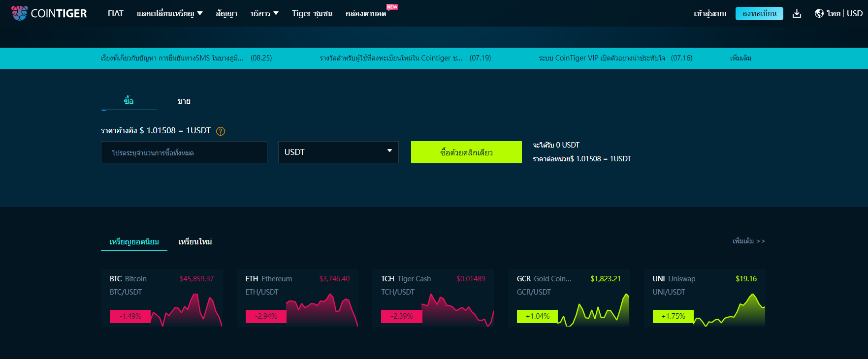The width and height of the screenshot is (868, 359).
Task: Click the ราคาอ้างอิง $ 1.01508 = 1USDT text
Action: [156, 130]
